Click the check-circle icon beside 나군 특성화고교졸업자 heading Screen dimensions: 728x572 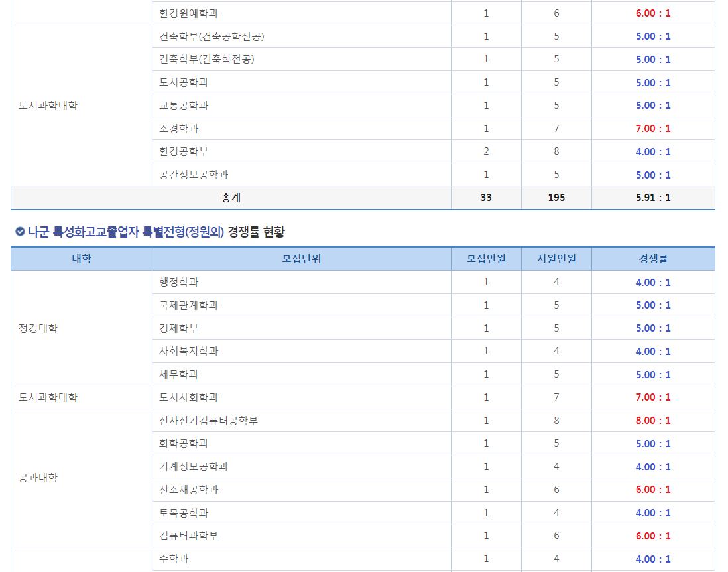pyautogui.click(x=20, y=232)
